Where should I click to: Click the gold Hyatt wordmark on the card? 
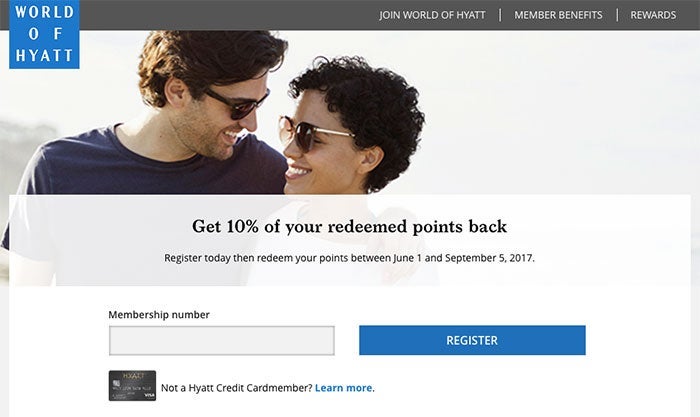point(133,376)
